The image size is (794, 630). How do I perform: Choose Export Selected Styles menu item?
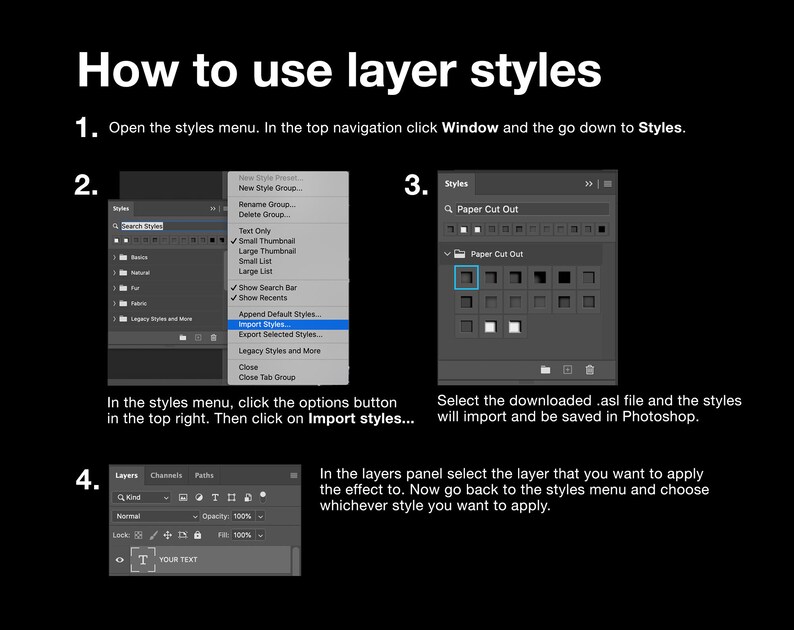(x=281, y=335)
